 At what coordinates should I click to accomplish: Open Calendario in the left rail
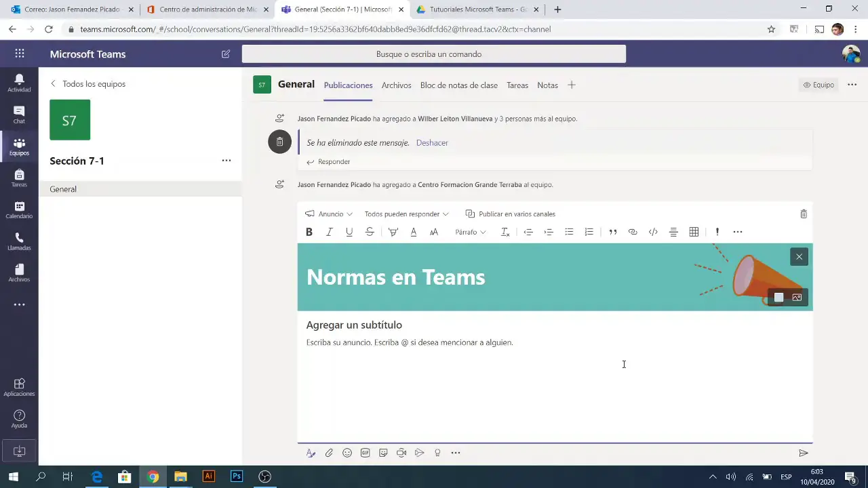pos(19,210)
